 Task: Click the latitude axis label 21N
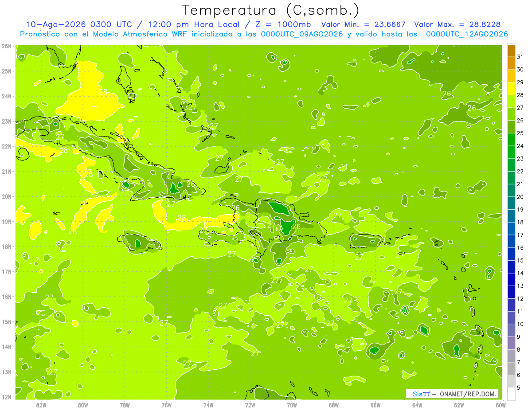(x=6, y=172)
